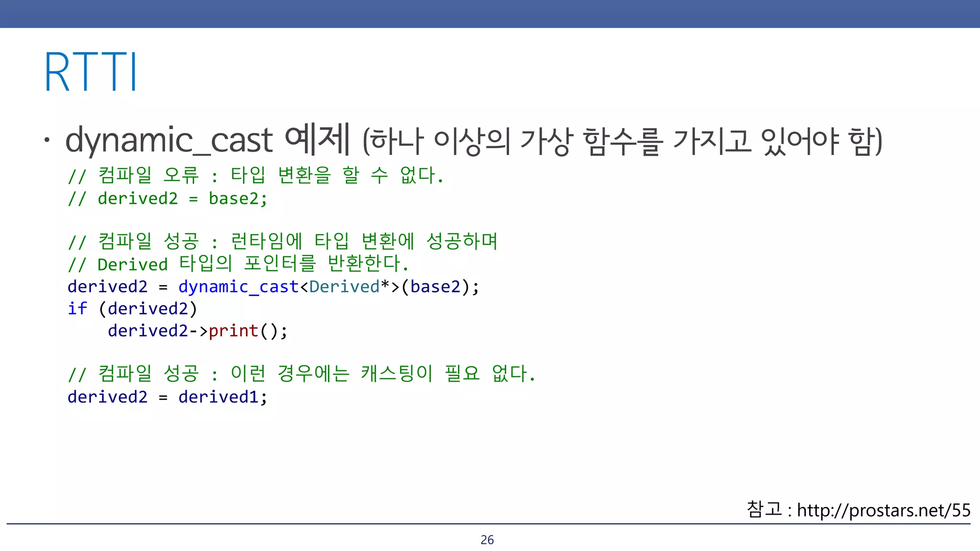Click the page number 26
980x551 pixels.
pyautogui.click(x=487, y=540)
